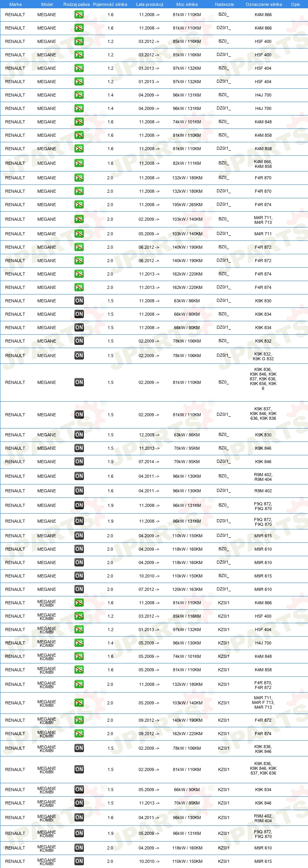Click the ON icon in the MEGANE R9M 402 DZ0/1_ row

tap(79, 491)
